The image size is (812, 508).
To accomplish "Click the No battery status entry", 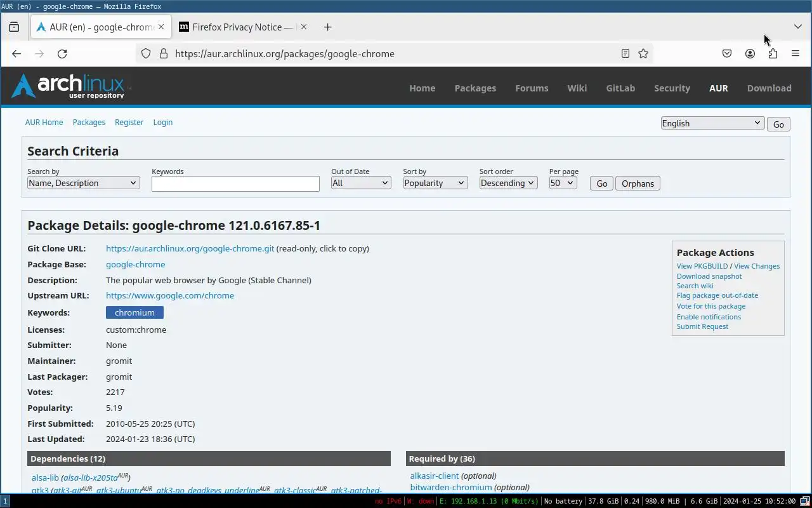I will [x=563, y=501].
